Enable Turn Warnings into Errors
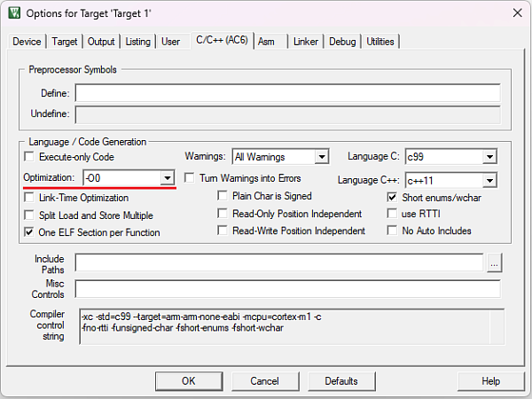532x399 pixels. 189,178
